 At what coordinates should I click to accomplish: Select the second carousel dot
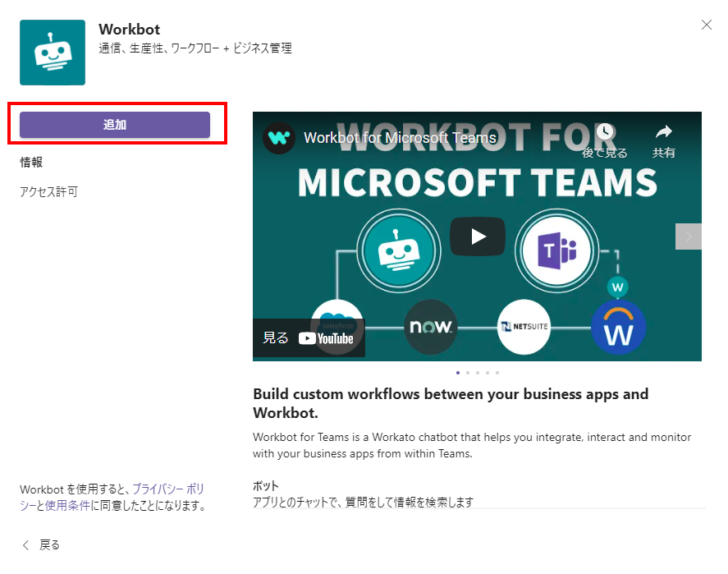468,373
